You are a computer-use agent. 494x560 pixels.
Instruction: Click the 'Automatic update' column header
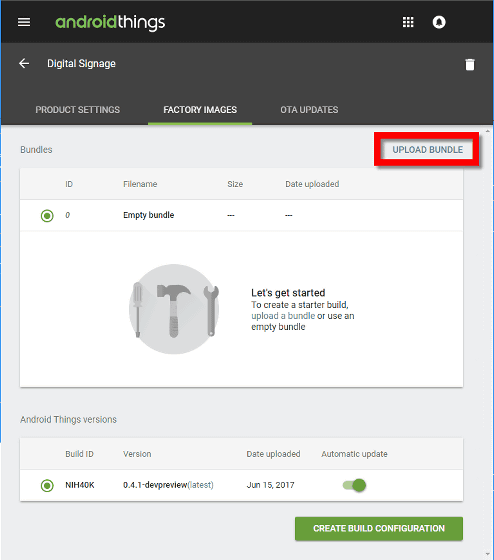point(354,454)
